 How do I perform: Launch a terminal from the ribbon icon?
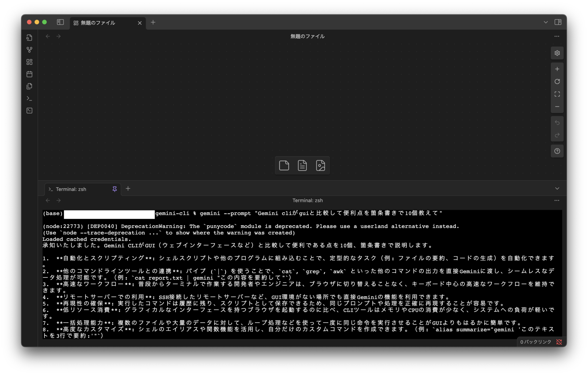coord(29,98)
